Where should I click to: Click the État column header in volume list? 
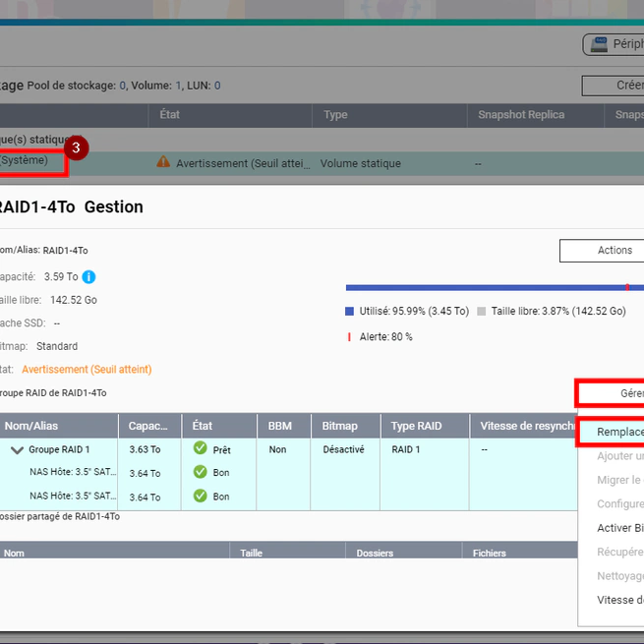pos(230,115)
